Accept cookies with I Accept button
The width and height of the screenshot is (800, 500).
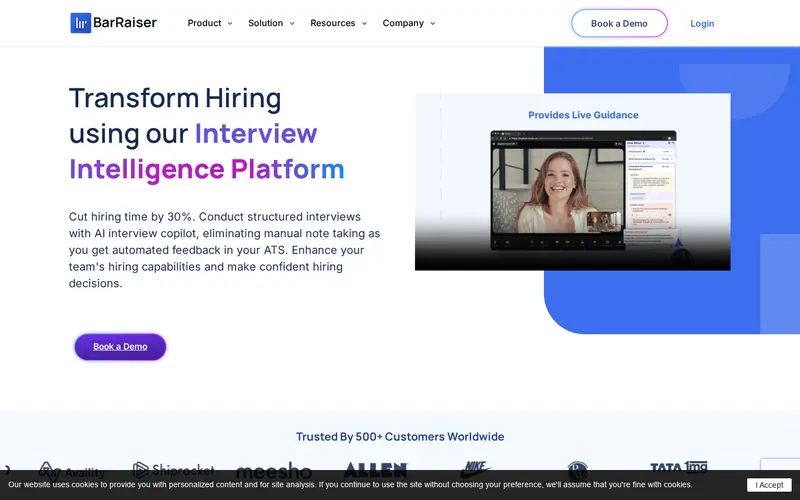tap(769, 485)
